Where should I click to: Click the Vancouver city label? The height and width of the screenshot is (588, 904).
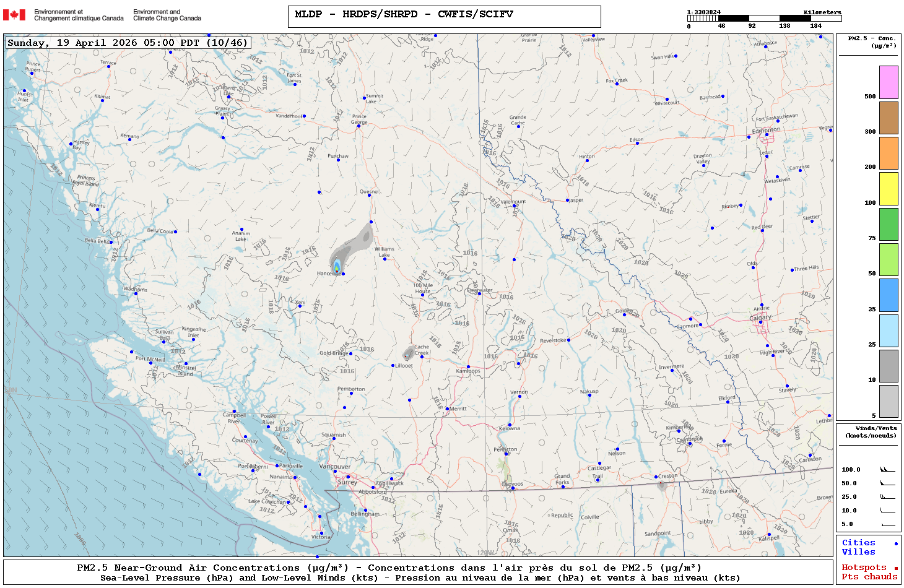coord(334,467)
